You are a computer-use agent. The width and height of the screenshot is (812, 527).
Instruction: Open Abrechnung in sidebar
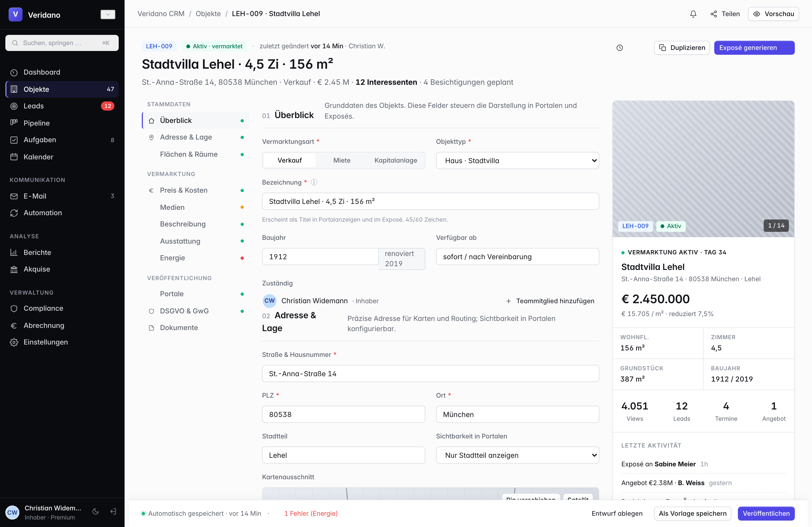point(62,325)
